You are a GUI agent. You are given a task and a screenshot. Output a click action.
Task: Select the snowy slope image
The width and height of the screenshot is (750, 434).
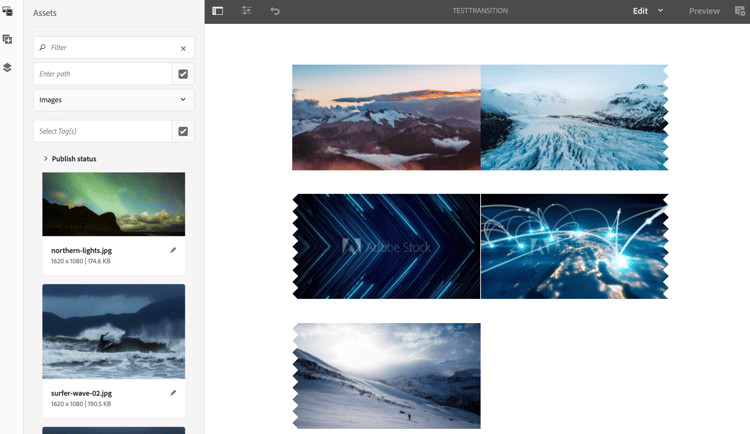point(386,376)
